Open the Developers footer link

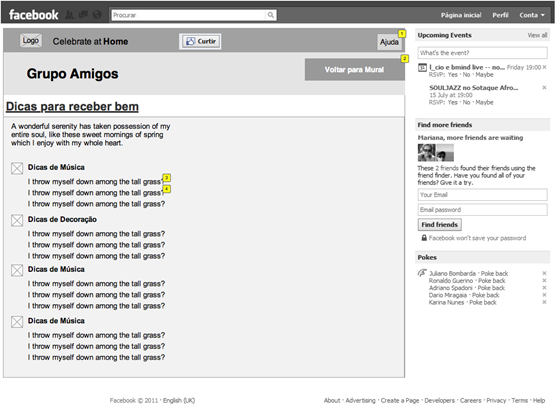pos(439,400)
